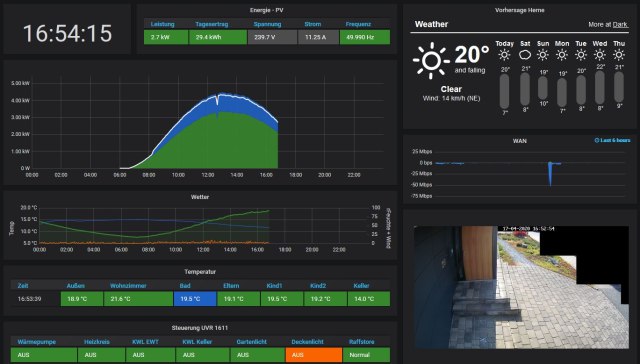This screenshot has height=364, width=640.
Task: Click the 2.7 kW power value
Action: coord(166,37)
